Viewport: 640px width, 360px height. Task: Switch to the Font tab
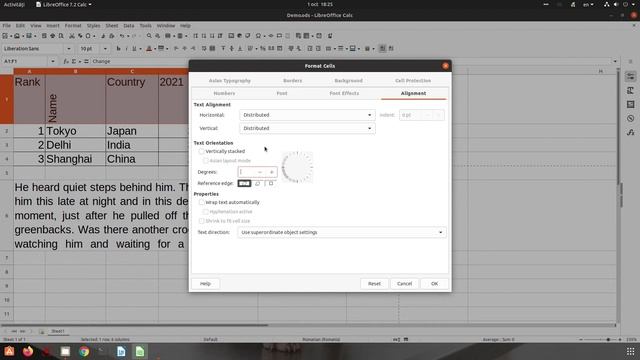click(282, 93)
